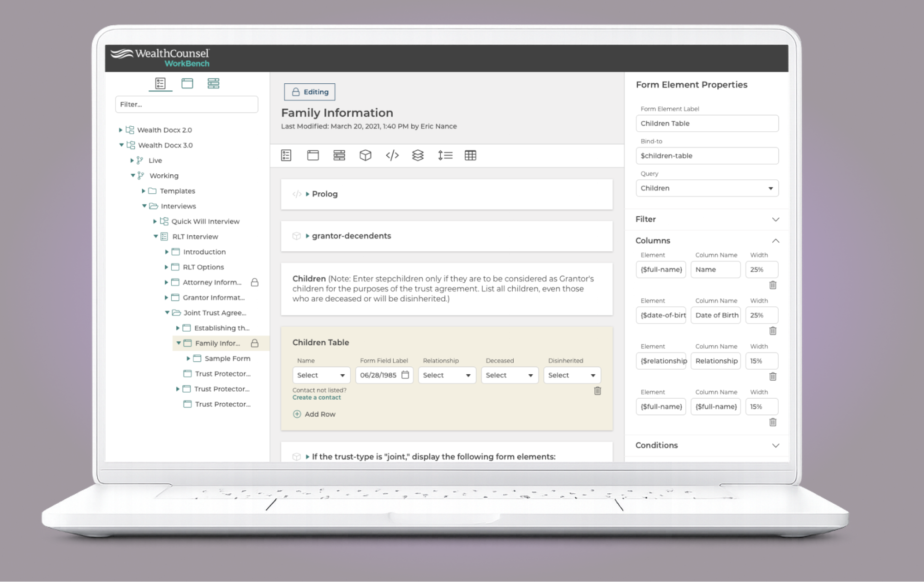Screen dimensions: 924x582
Task: Open the calendar date picker icon
Action: point(405,375)
